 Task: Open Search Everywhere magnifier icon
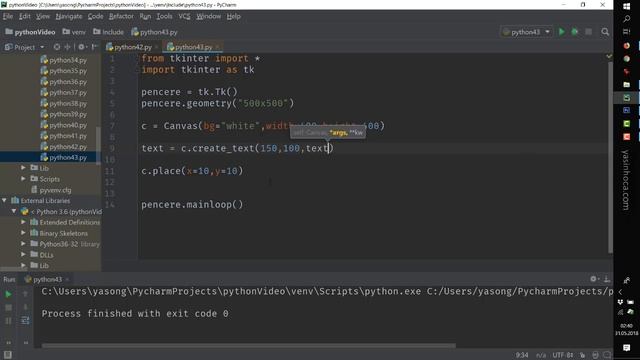(605, 32)
